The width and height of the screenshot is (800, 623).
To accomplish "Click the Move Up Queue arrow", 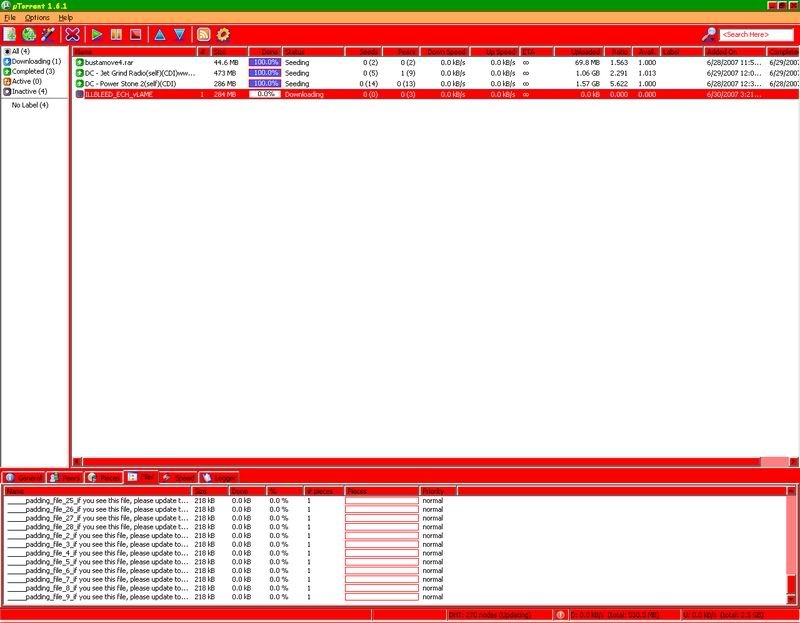I will (x=160, y=35).
